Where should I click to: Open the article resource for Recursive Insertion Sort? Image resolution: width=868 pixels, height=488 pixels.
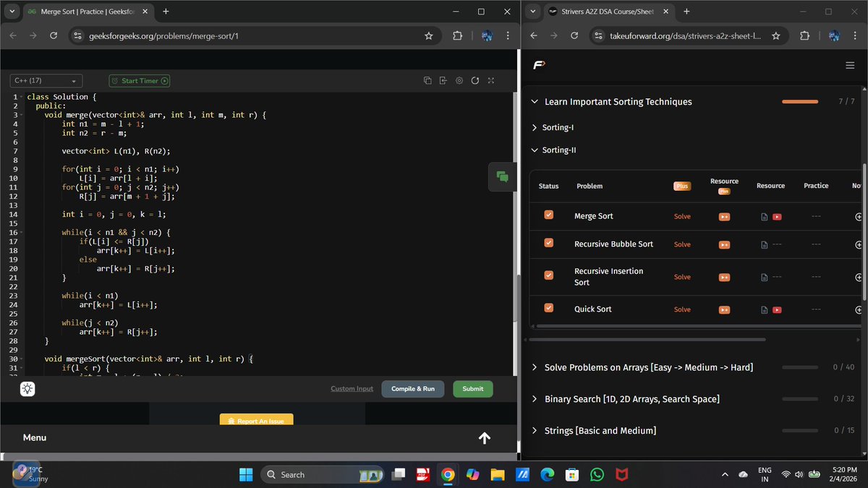pyautogui.click(x=765, y=278)
